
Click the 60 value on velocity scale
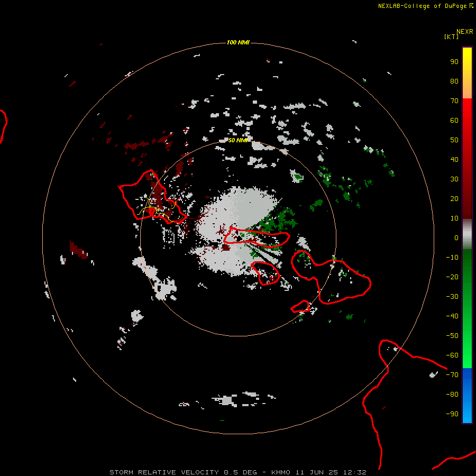454,120
